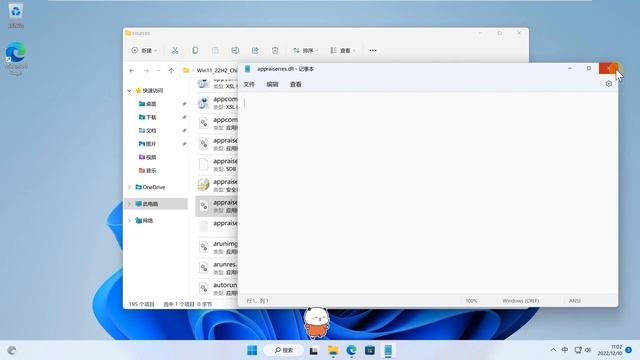Click Windows (CRLF) in Notepad status bar

coord(520,301)
